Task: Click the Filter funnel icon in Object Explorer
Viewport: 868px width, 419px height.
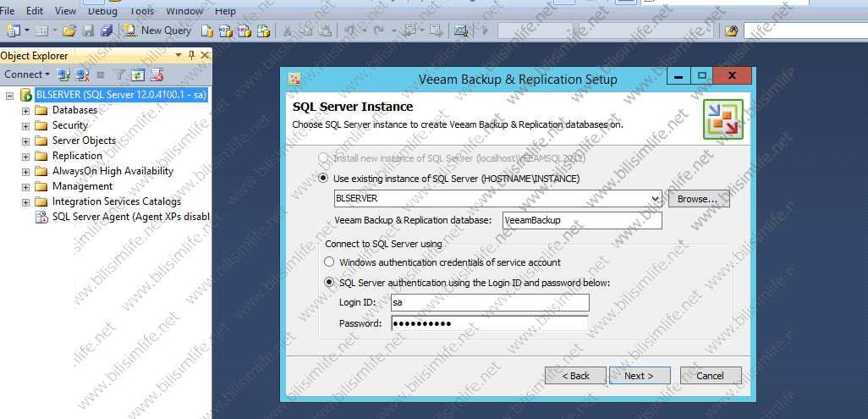Action: coord(119,74)
